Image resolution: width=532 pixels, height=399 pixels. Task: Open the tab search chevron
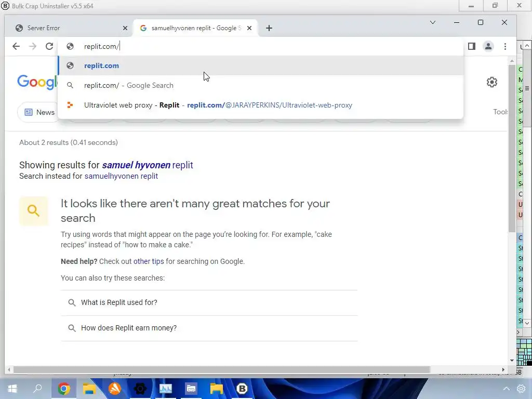pyautogui.click(x=433, y=22)
